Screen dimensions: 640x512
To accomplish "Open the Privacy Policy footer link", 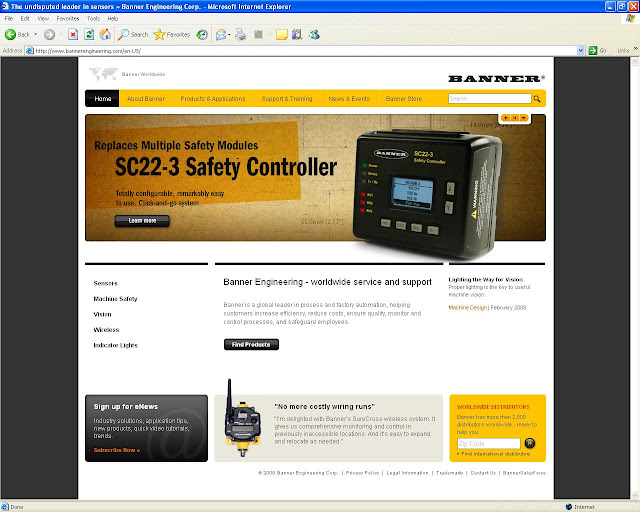I will pyautogui.click(x=362, y=473).
